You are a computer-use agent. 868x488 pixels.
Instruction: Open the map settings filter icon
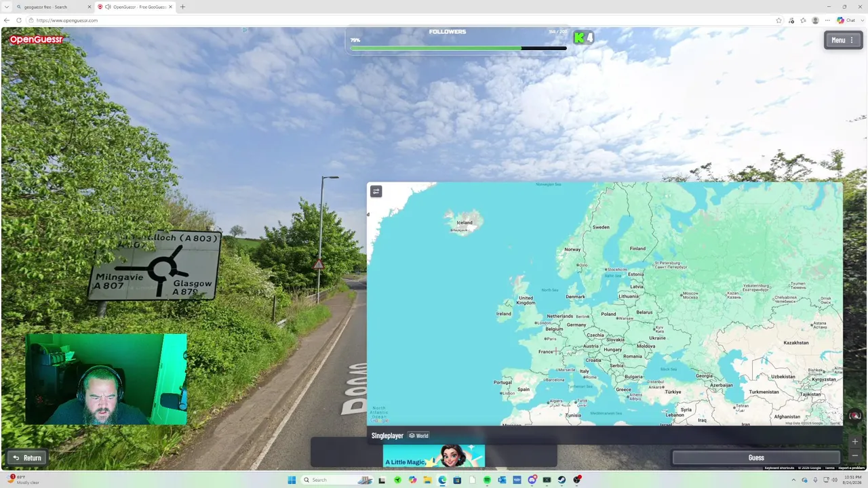point(376,191)
